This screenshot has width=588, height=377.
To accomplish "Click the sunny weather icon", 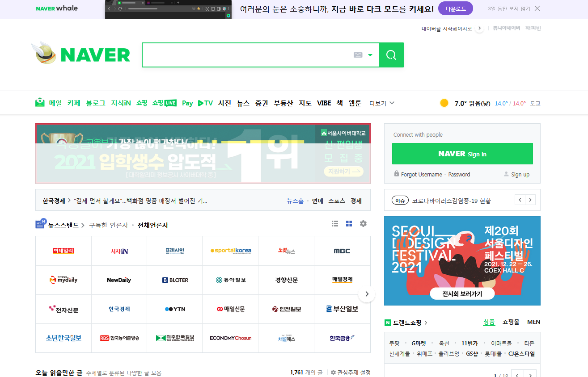I will click(x=444, y=103).
